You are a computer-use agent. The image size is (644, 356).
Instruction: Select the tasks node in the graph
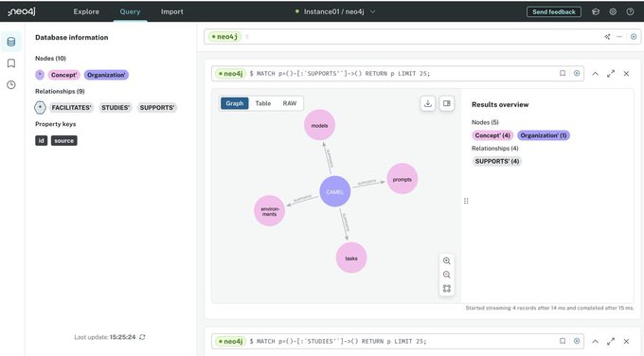coord(351,258)
